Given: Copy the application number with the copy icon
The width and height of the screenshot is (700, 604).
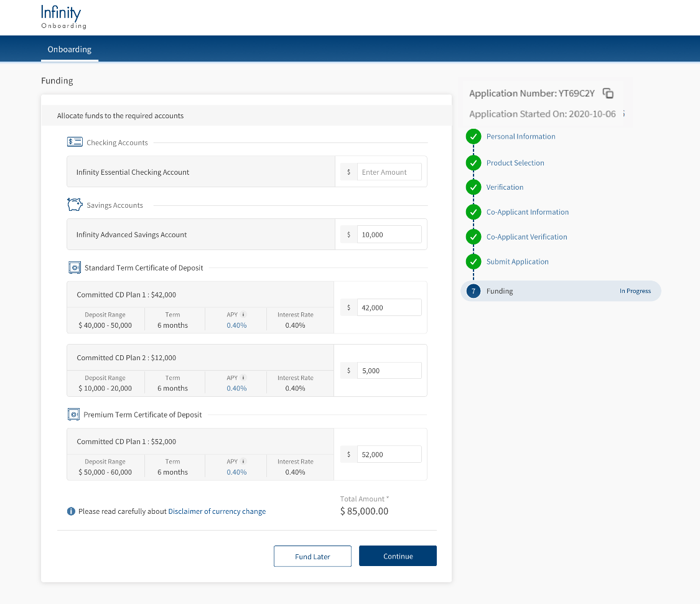Looking at the screenshot, I should (609, 93).
